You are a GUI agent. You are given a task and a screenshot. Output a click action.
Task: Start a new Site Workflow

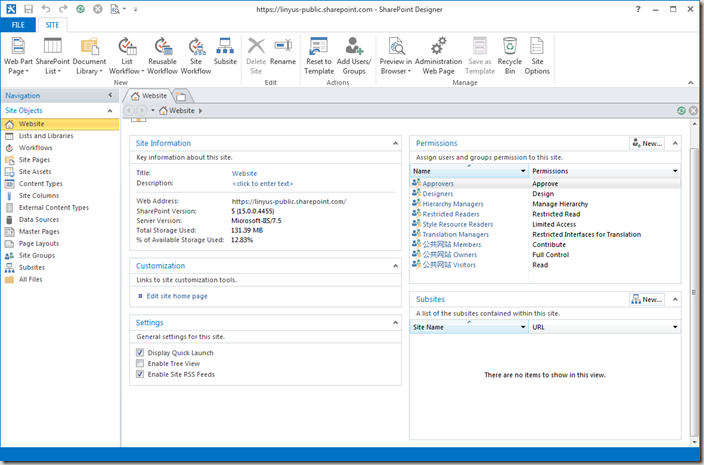coord(196,56)
